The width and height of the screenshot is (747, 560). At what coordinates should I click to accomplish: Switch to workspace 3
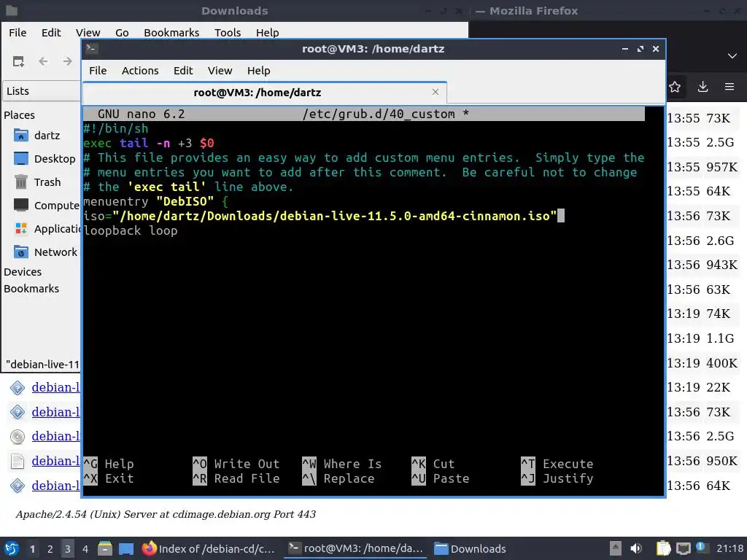(x=68, y=549)
